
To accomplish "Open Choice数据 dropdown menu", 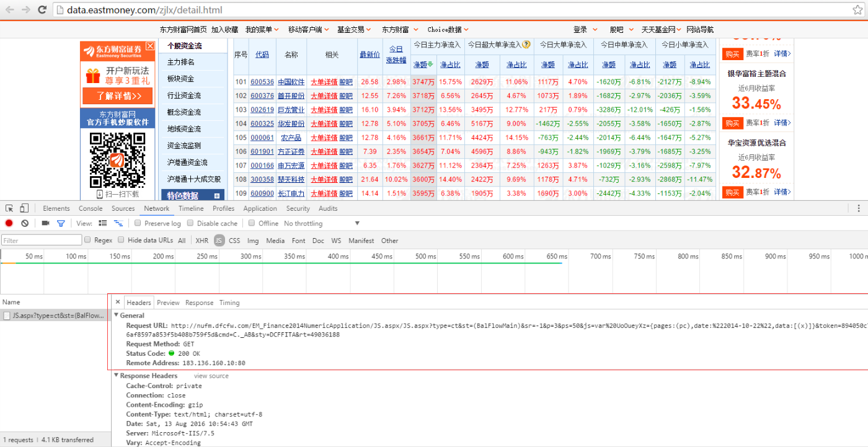I will (x=448, y=29).
